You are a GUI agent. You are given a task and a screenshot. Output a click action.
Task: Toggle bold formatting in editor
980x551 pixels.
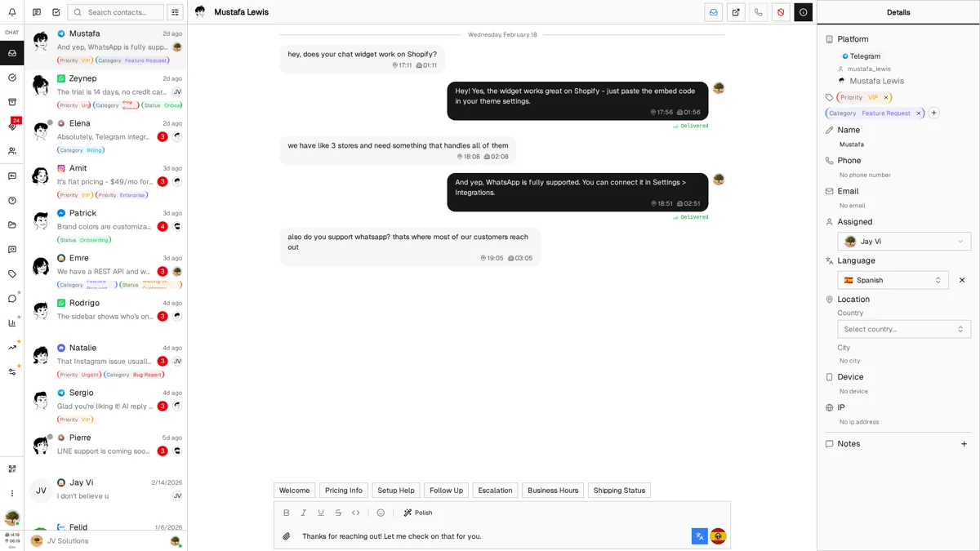(286, 513)
